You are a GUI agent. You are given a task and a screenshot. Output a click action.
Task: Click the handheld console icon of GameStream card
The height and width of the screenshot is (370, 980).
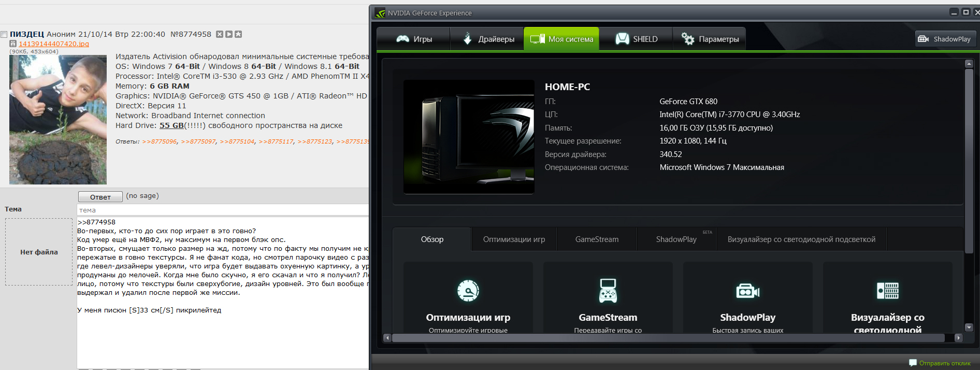[x=608, y=291]
